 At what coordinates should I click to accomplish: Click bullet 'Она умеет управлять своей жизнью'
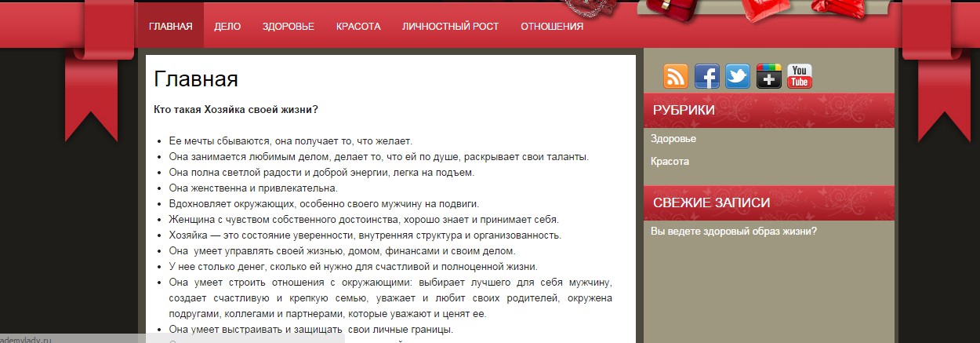(342, 251)
